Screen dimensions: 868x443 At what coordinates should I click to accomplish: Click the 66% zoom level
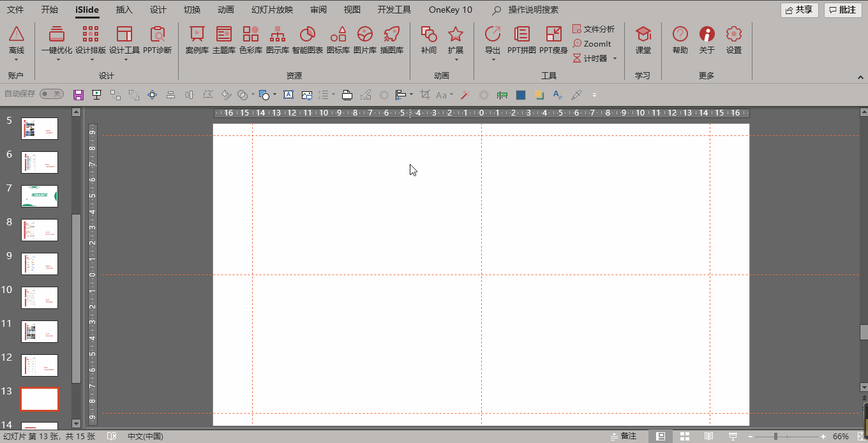click(x=841, y=437)
